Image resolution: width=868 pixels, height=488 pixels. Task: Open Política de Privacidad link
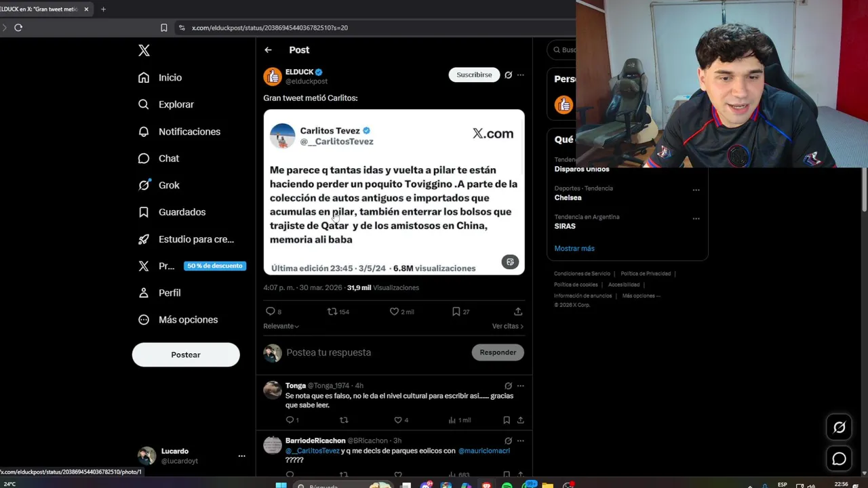(x=646, y=274)
